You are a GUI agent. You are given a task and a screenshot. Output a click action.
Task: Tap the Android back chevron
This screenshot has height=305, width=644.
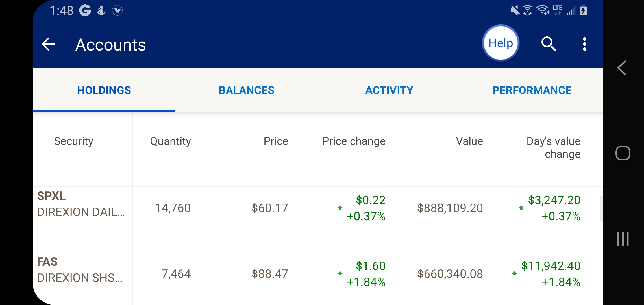[x=622, y=68]
